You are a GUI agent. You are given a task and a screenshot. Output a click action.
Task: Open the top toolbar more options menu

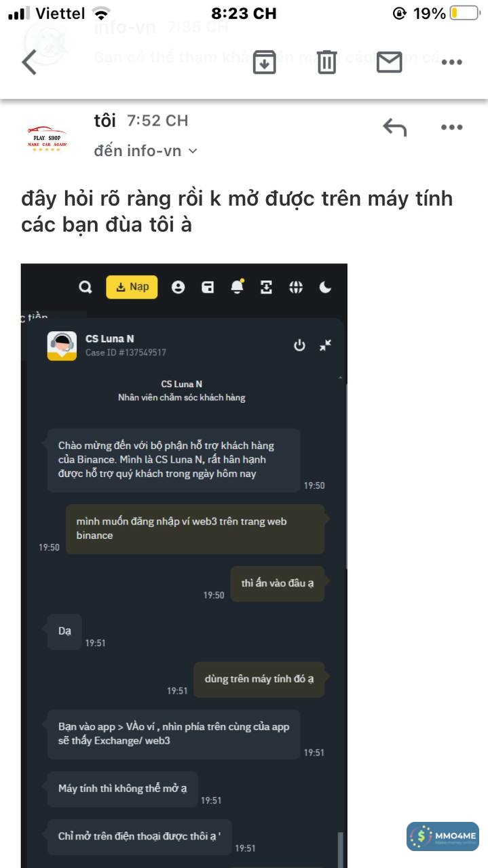pyautogui.click(x=451, y=62)
